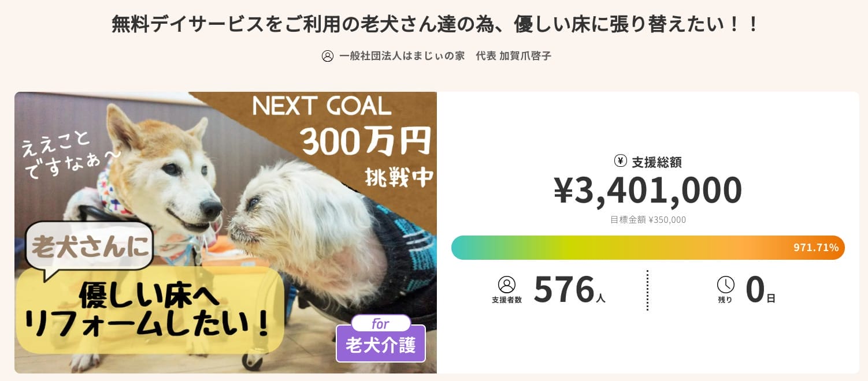Image resolution: width=868 pixels, height=381 pixels.
Task: Click the white 'for' pill badge
Action: tap(380, 323)
